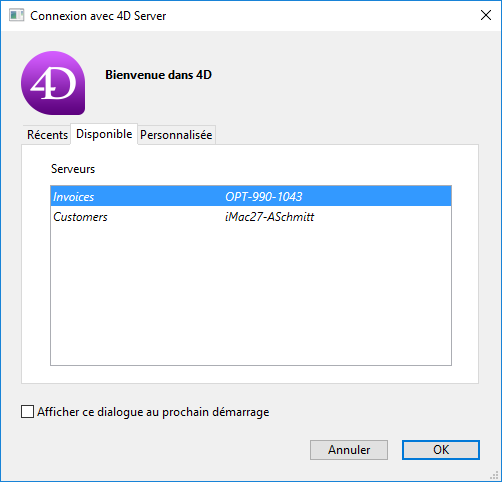Cancel with the Annuler button
Image resolution: width=502 pixels, height=482 pixels.
click(349, 450)
